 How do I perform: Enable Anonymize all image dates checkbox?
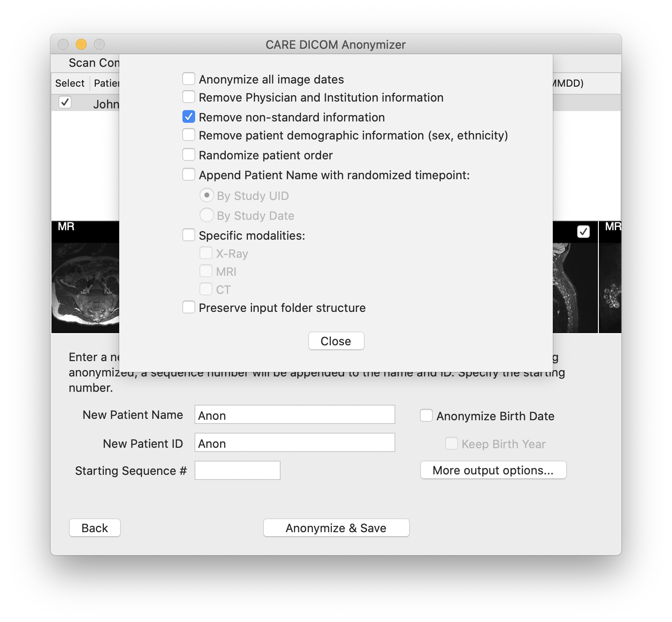click(189, 79)
